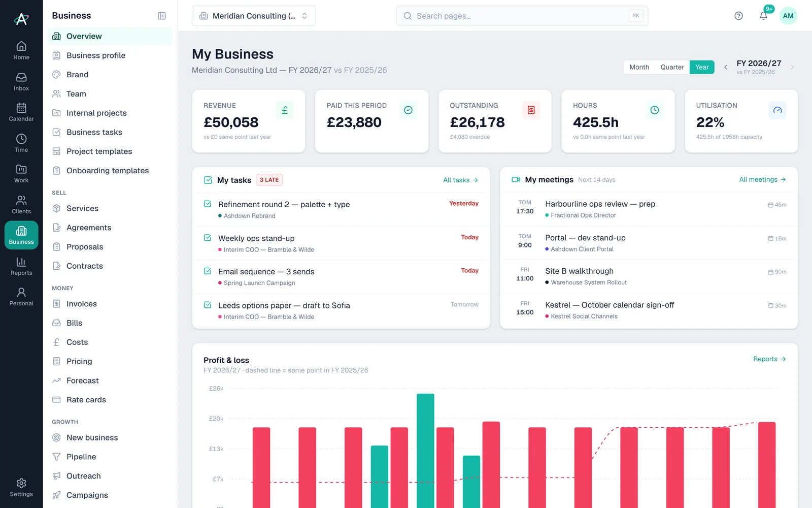Click the utilisation gauge icon
This screenshot has height=508, width=812.
click(x=777, y=110)
